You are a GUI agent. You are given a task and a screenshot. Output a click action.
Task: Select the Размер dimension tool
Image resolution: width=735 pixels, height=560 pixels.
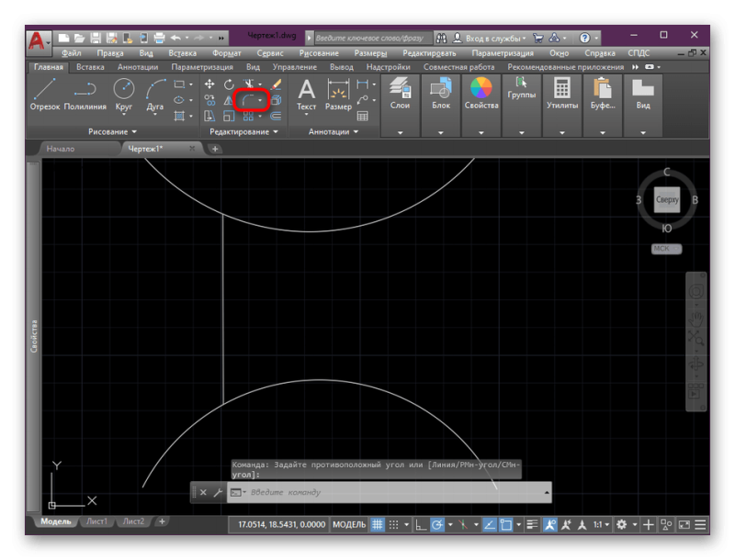[338, 95]
